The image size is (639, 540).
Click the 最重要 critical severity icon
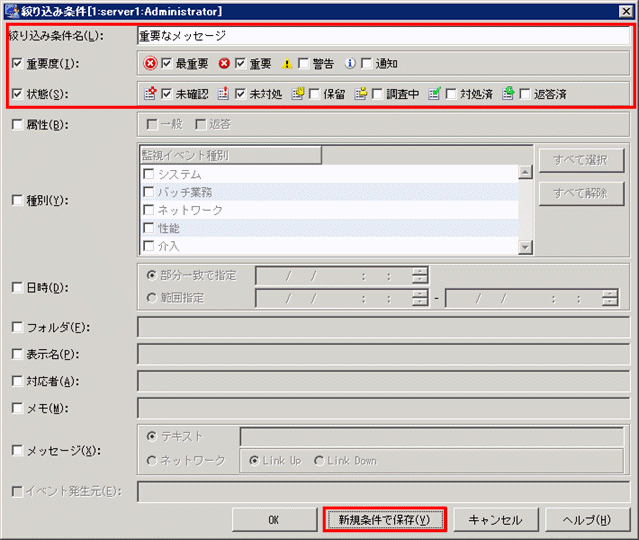pos(150,63)
